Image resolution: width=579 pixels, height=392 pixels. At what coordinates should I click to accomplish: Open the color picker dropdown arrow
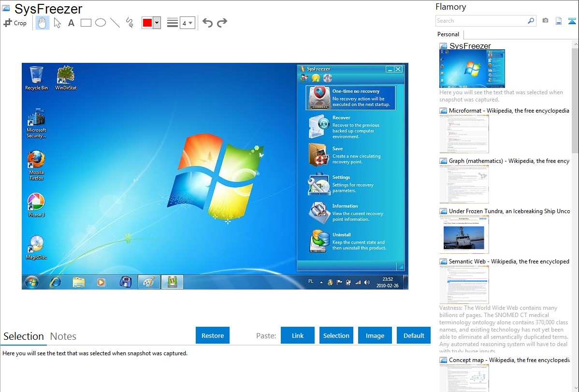coord(157,23)
